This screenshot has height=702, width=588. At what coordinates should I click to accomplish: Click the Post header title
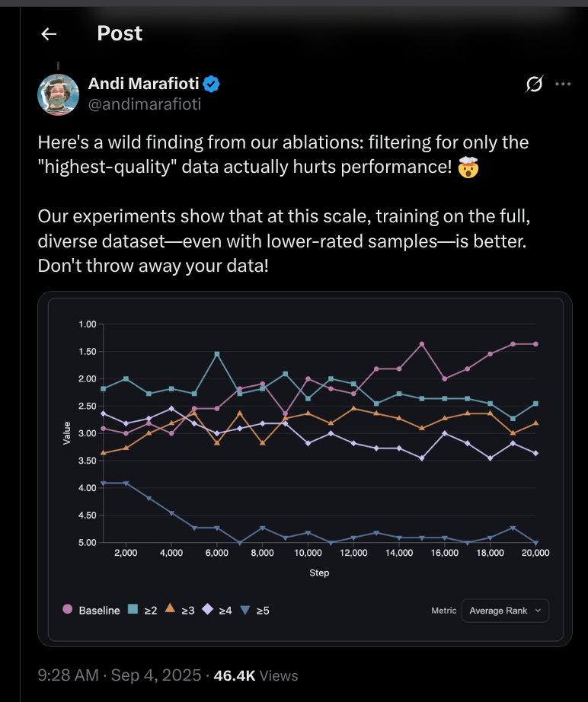(x=120, y=34)
